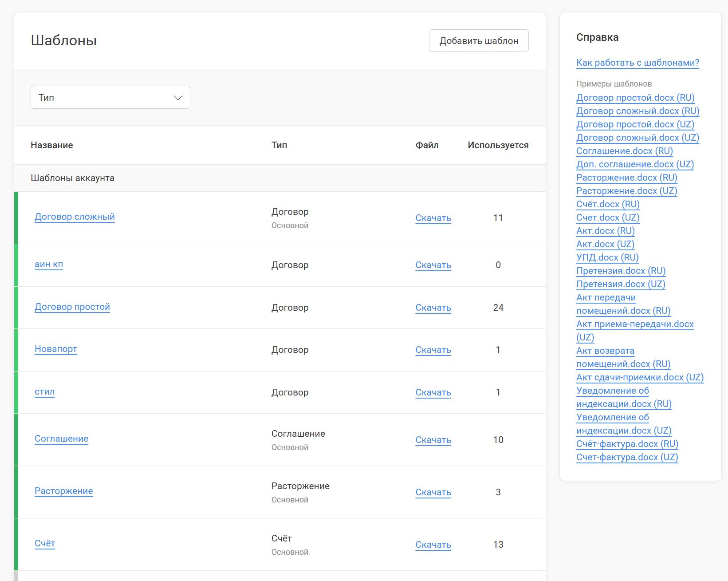Open example Договор сложный.docx (RU)

point(638,111)
